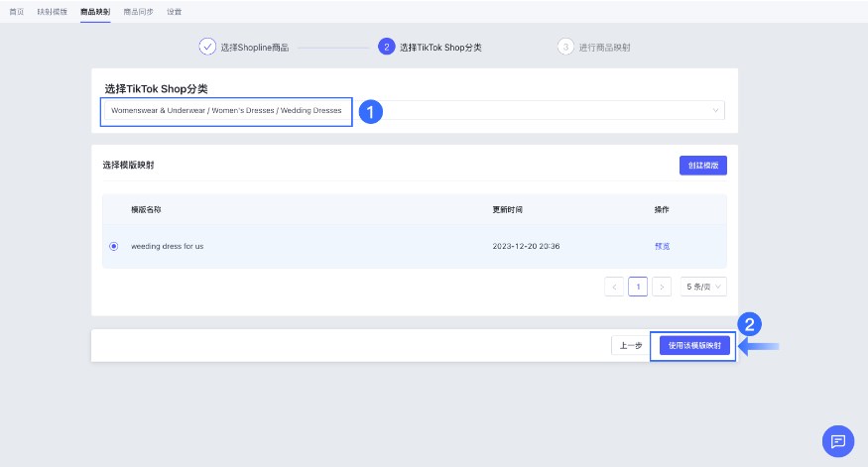Click the 预览 link for the template
This screenshot has width=868, height=467.
point(662,246)
